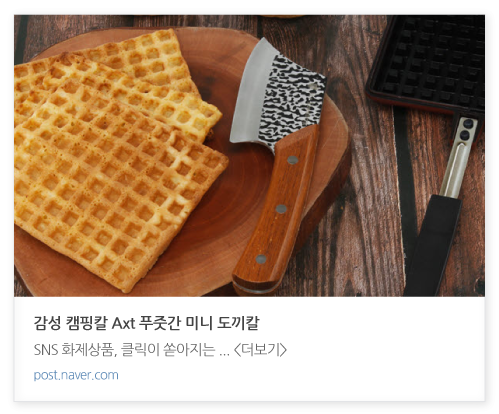499x414 pixels.
Task: Visit the post.naver.com source link
Action: (x=76, y=375)
